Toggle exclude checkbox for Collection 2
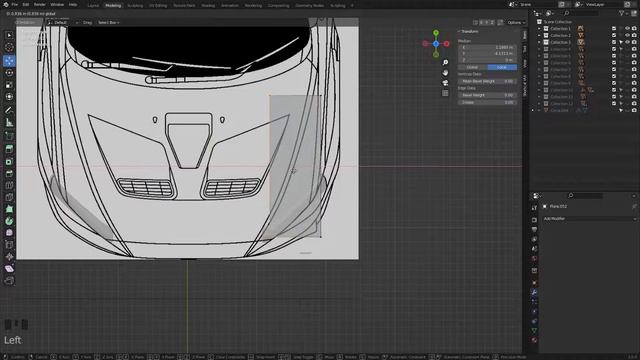 [x=614, y=36]
